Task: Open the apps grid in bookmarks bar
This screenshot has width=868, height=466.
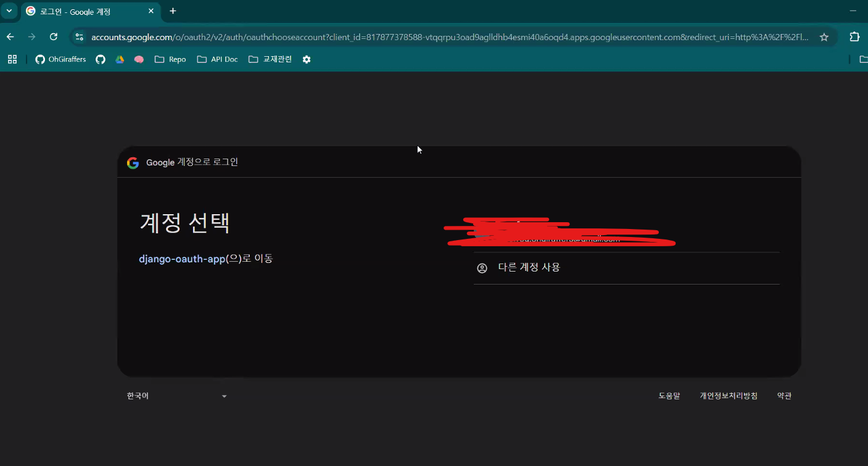Action: (12, 59)
